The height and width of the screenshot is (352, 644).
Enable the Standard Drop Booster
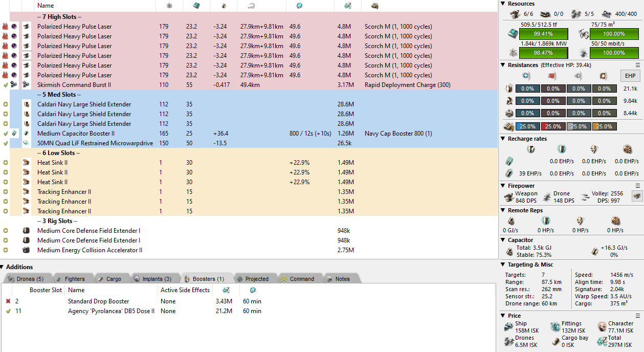pos(8,301)
